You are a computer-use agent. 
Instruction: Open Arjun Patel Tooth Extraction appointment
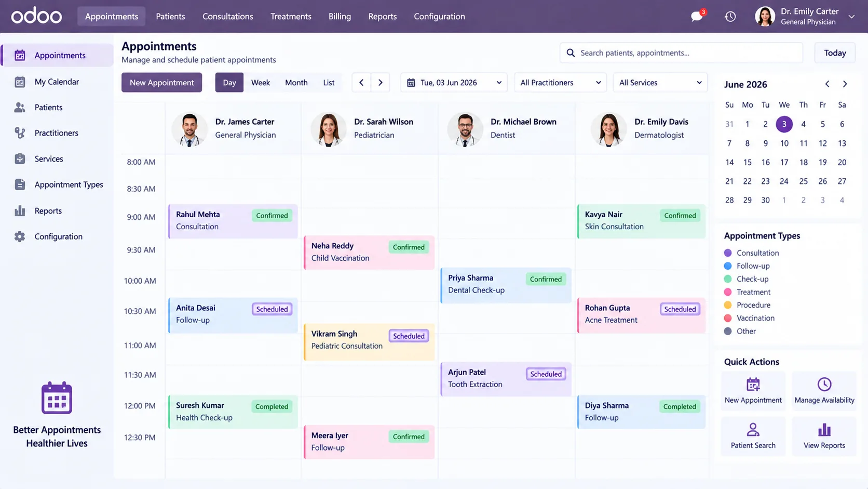point(506,379)
